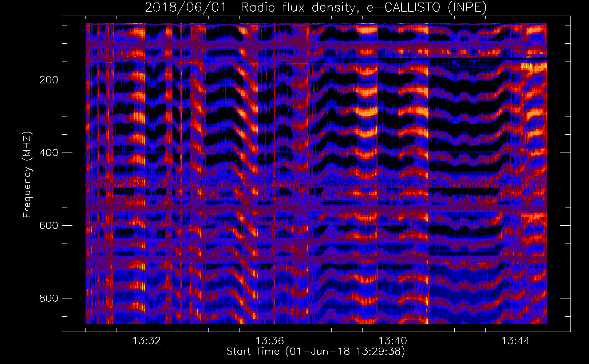Click the 200 frequency tick label
Image resolution: width=589 pixels, height=364 pixels.
[x=49, y=80]
